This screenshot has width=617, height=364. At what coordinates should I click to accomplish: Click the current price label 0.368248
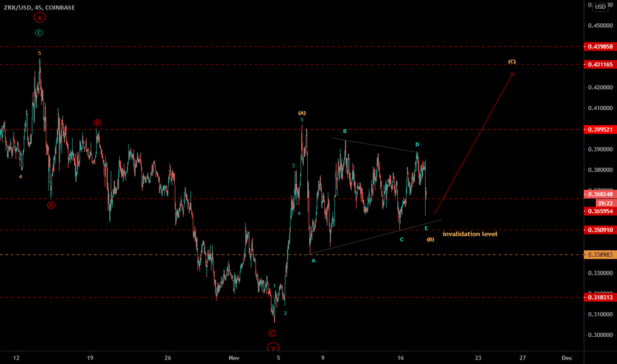click(x=600, y=194)
